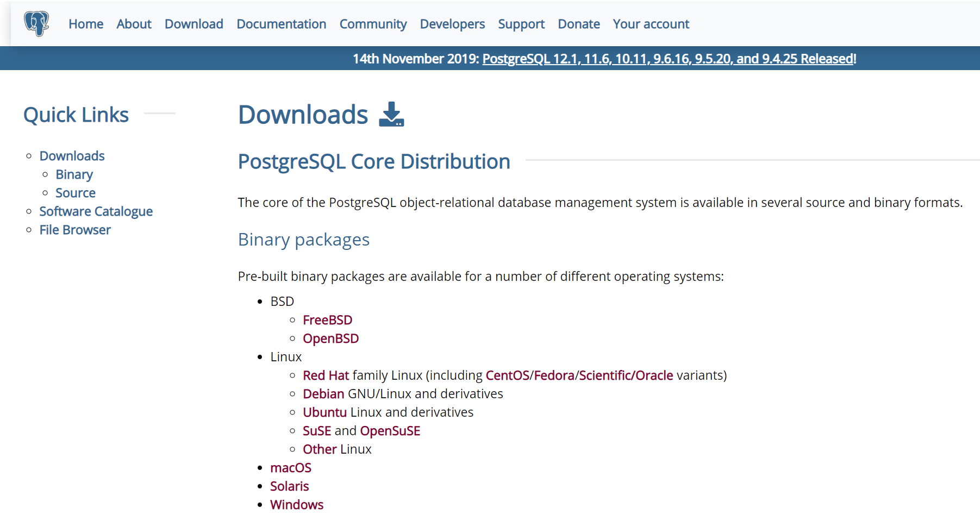Open the FreeBSD packages link
Image resolution: width=980 pixels, height=521 pixels.
(327, 320)
